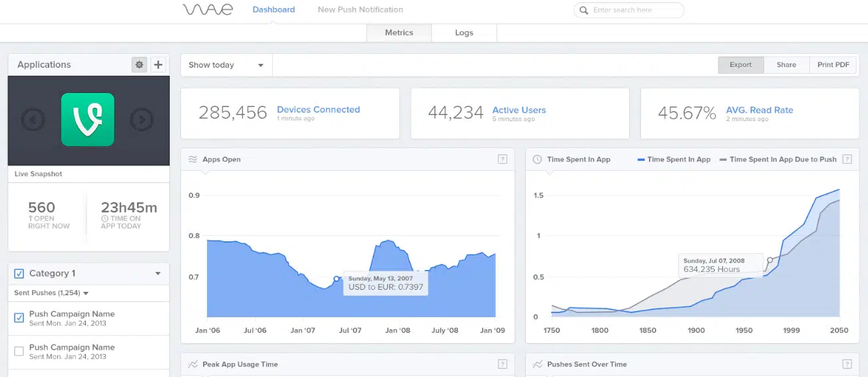Open New Push Notification menu item
This screenshot has width=868, height=377.
click(x=360, y=9)
